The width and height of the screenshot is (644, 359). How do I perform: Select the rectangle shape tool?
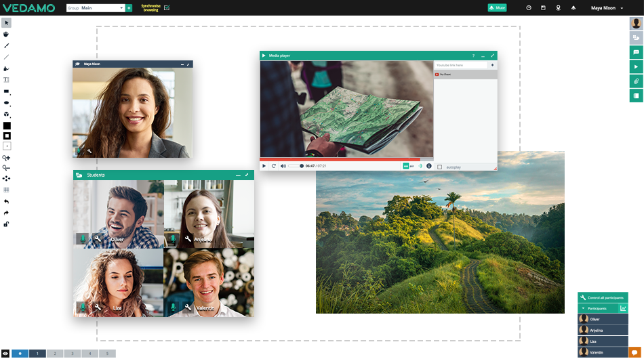pos(6,91)
